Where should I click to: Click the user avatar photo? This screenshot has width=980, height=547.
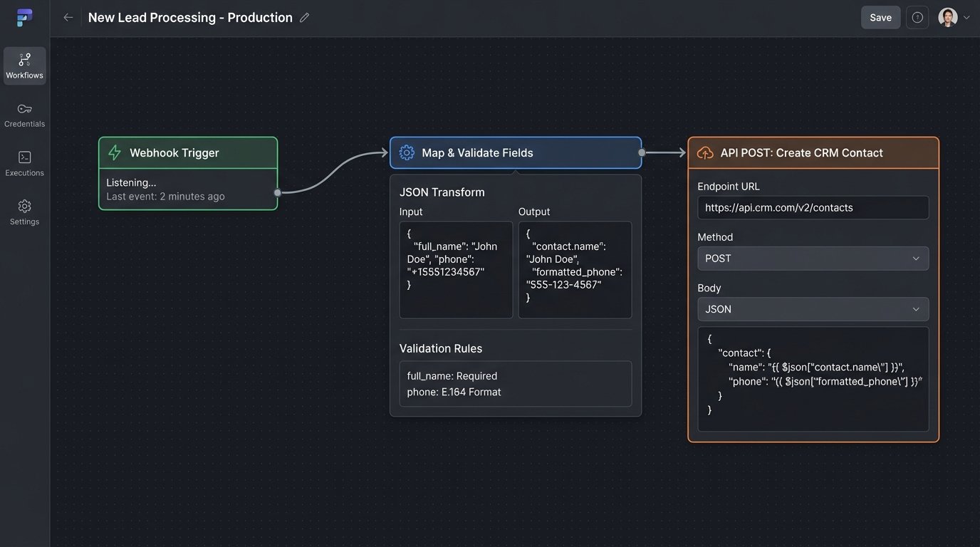coord(948,17)
